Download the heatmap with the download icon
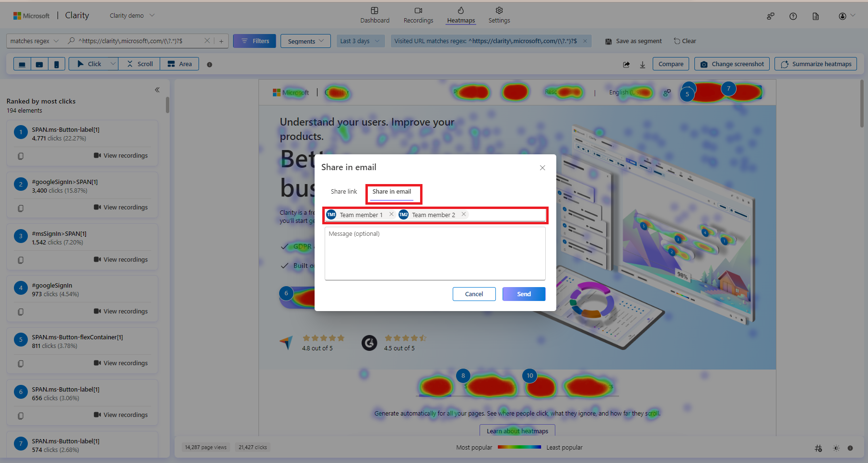868x463 pixels. click(643, 64)
